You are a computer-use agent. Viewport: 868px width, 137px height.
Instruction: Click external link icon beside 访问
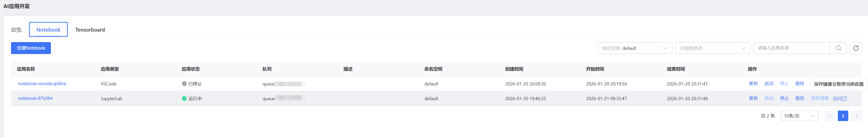[845, 99]
